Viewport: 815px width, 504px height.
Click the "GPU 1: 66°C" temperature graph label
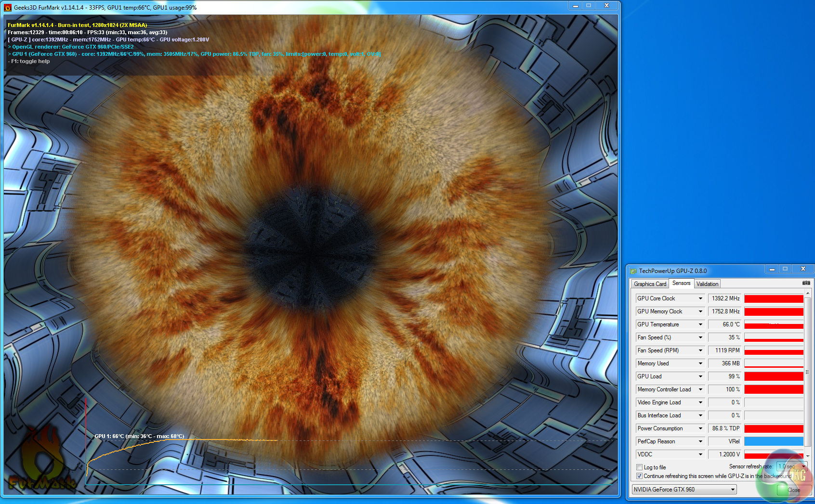139,436
